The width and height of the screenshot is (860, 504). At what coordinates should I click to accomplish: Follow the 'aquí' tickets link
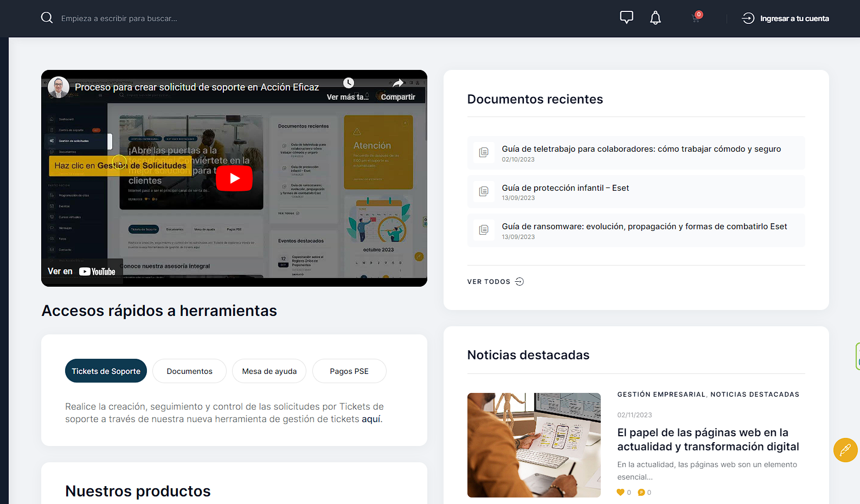[x=371, y=419]
